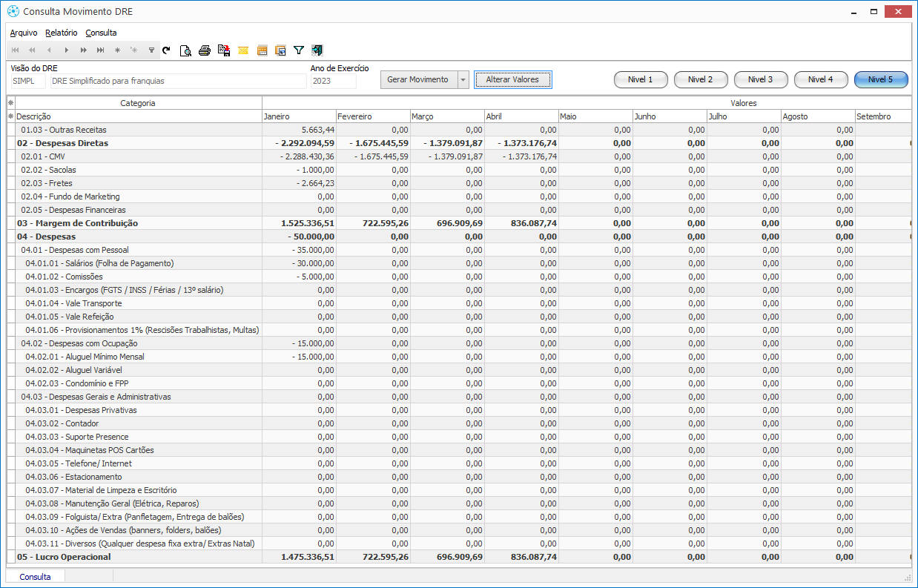Click the Janeiro column header

[299, 116]
